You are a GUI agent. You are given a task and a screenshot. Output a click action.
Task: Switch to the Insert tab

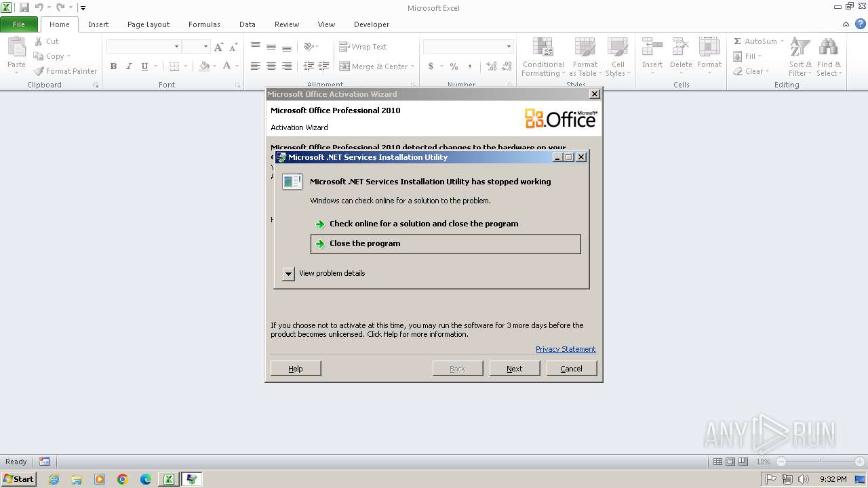pos(98,24)
